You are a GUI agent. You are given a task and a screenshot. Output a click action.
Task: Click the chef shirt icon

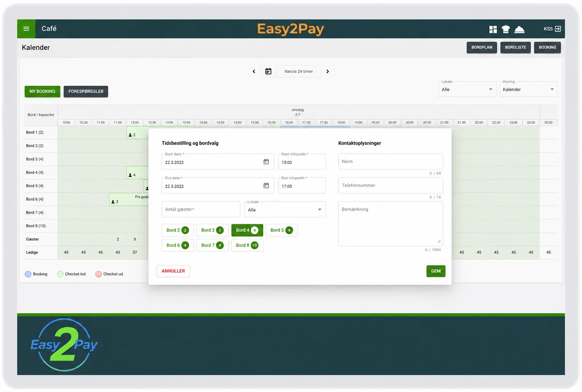click(506, 29)
